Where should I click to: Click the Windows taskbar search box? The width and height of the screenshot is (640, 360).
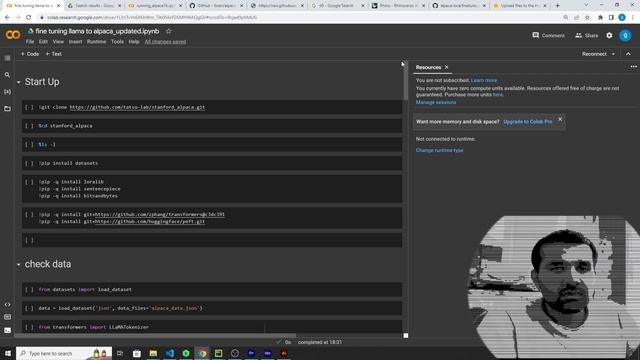tap(64, 353)
